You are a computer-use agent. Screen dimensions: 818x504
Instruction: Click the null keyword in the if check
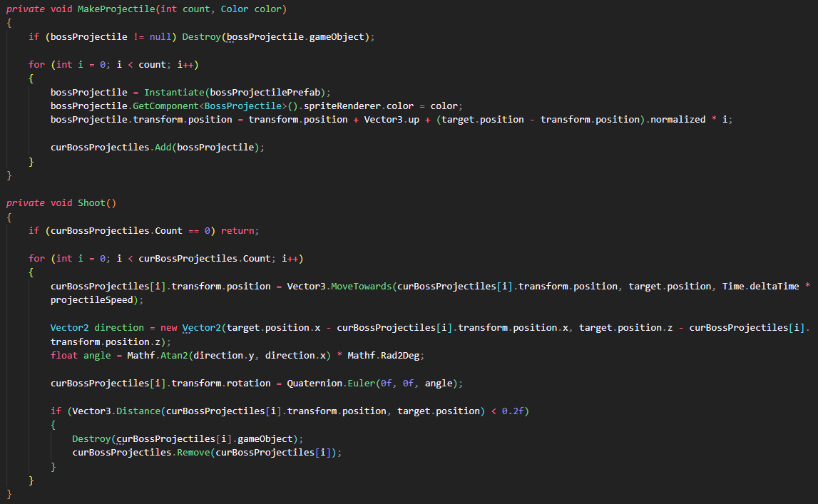pyautogui.click(x=160, y=37)
